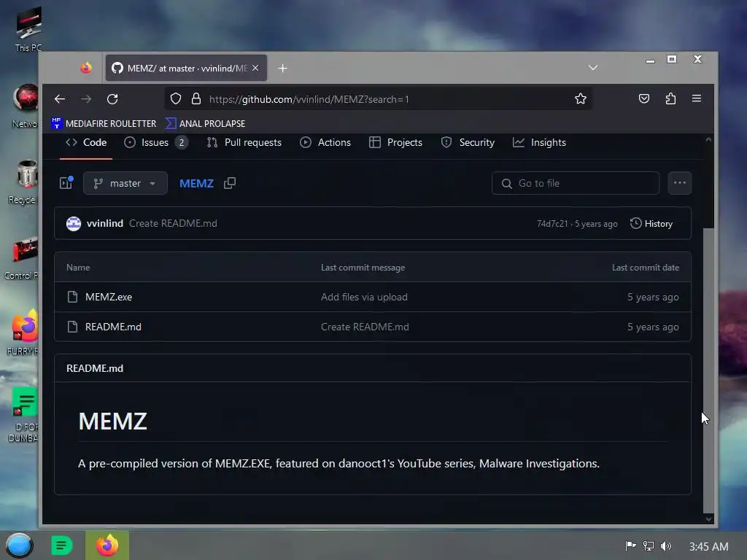
Task: Click the scroll down arrow at the scrollbar bottom
Action: coord(708,519)
